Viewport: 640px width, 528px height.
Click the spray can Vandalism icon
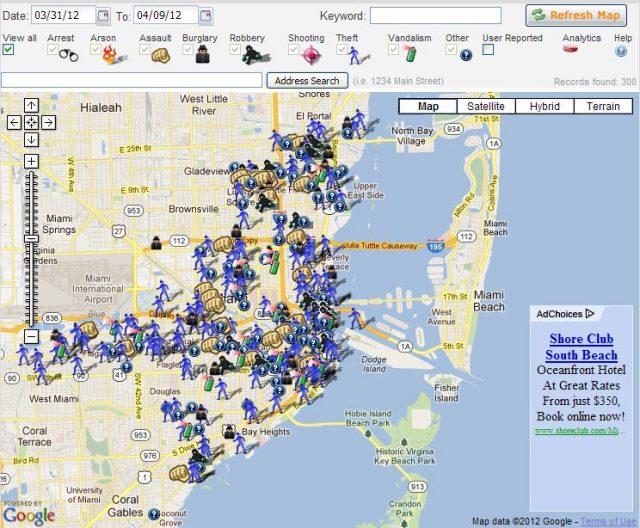[411, 54]
